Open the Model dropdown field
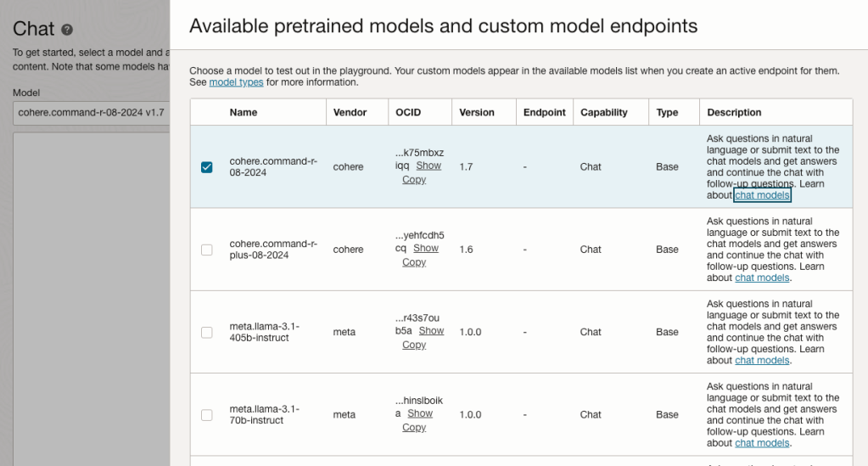Image resolution: width=868 pixels, height=466 pixels. 91,112
